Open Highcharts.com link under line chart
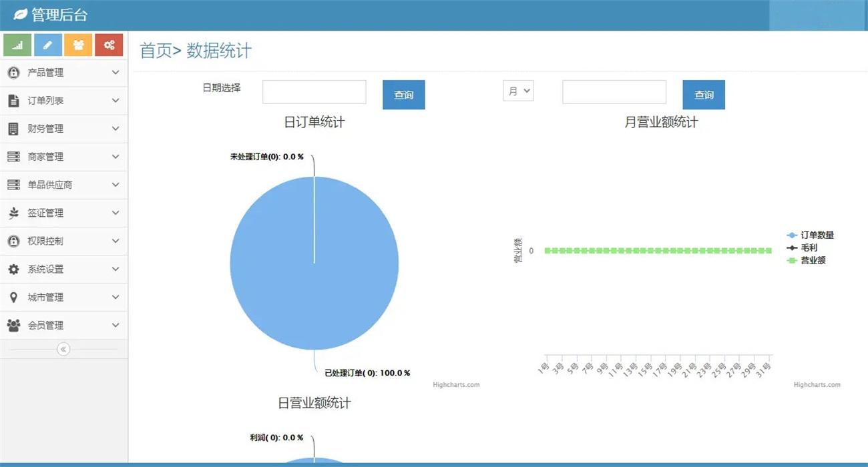The image size is (868, 467). [x=817, y=385]
